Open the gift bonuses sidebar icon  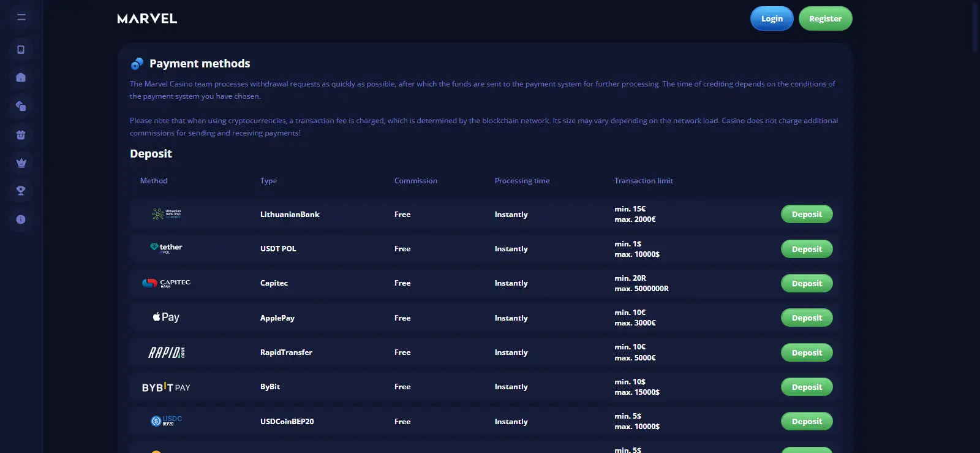coord(21,135)
